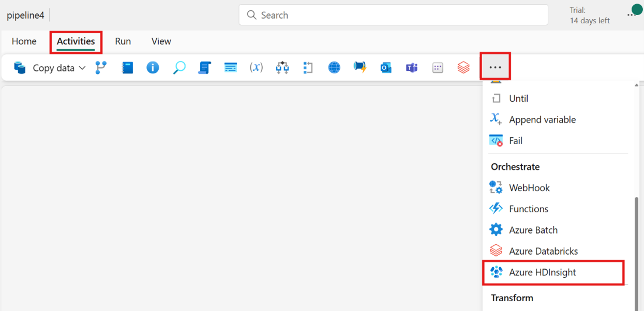Add Azure Databricks from the toolbar
Image resolution: width=644 pixels, height=311 pixels.
(x=463, y=68)
